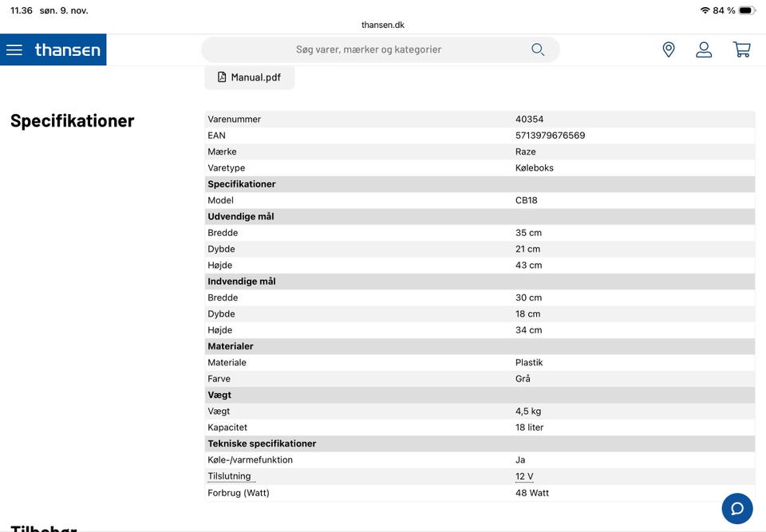Image resolution: width=766 pixels, height=532 pixels.
Task: Tap the battery status icon
Action: 746,10
